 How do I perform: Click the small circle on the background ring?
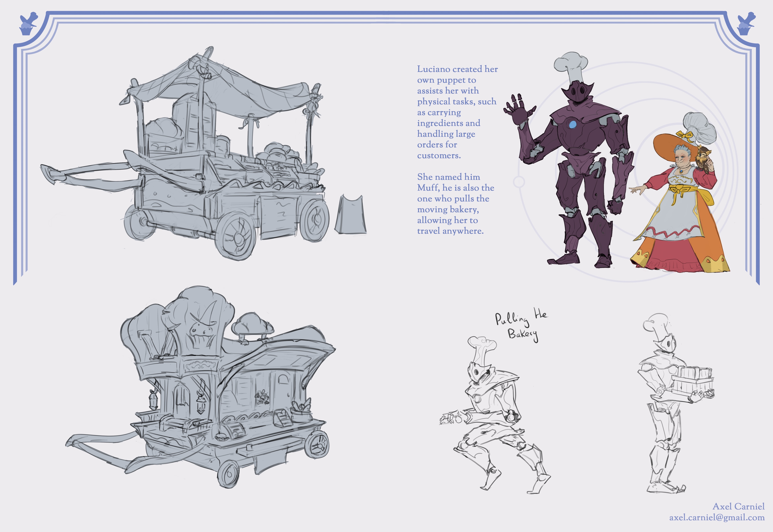(519, 182)
